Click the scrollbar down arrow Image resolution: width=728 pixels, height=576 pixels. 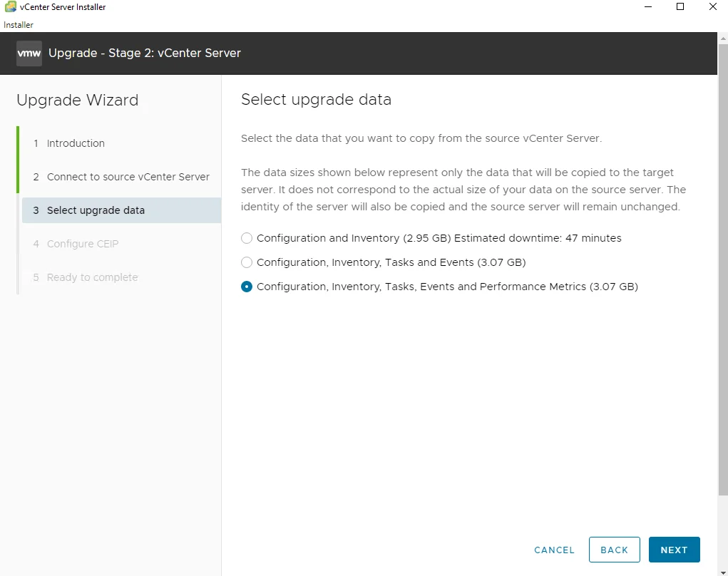(x=723, y=572)
